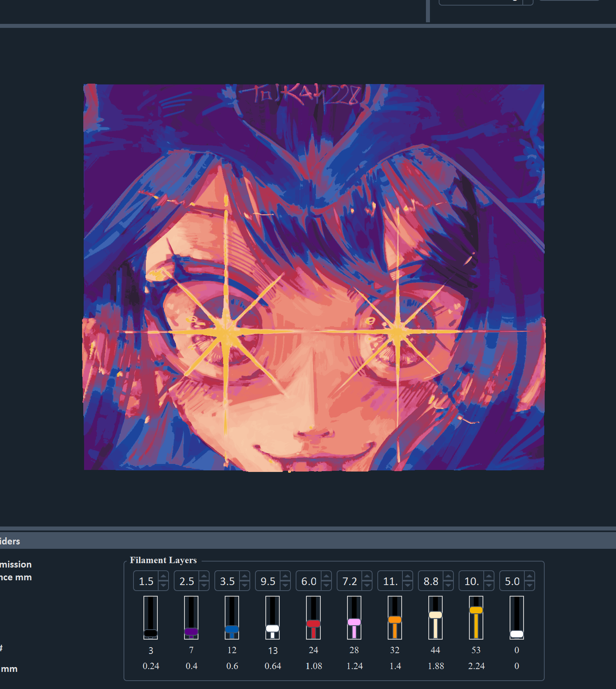This screenshot has height=689, width=616.
Task: Select the blue filament slider handle
Action: pos(232,629)
